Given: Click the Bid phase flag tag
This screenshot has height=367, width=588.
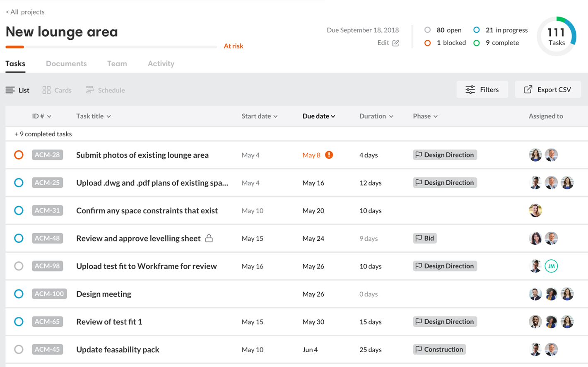Looking at the screenshot, I should pos(424,238).
